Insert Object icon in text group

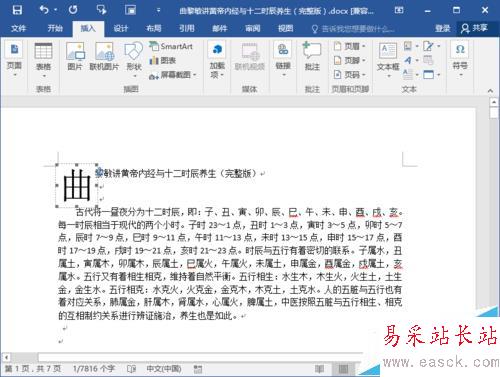pos(431,74)
